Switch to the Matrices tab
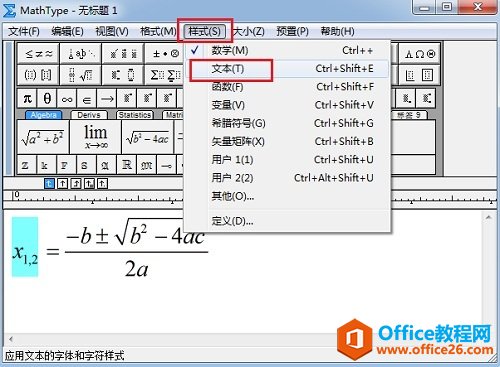 pyautogui.click(x=173, y=115)
